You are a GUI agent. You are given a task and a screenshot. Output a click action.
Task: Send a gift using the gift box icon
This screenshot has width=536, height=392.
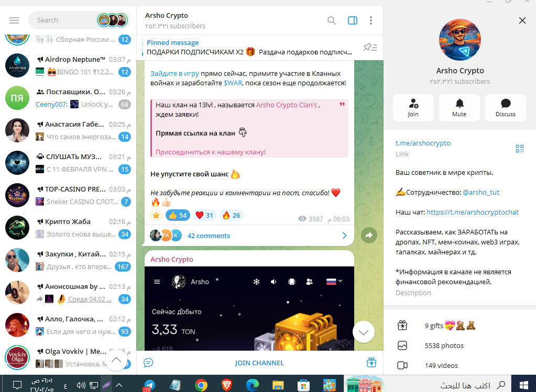[x=371, y=363]
